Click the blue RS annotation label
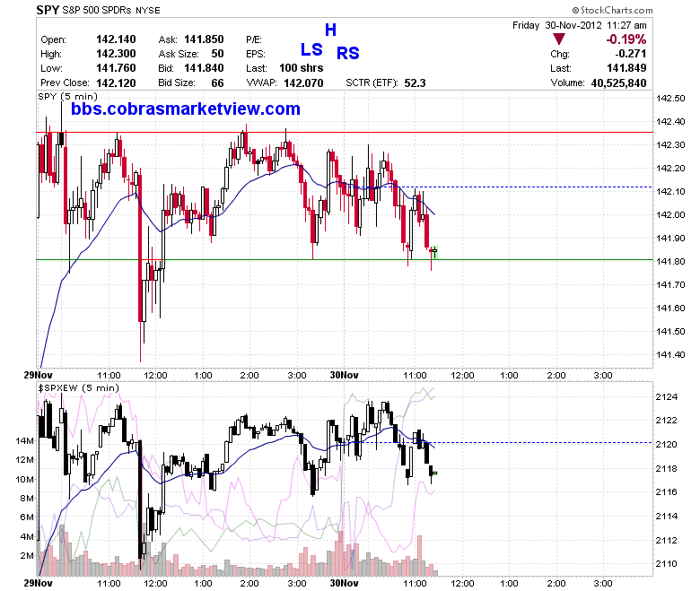The image size is (700, 591). (348, 53)
